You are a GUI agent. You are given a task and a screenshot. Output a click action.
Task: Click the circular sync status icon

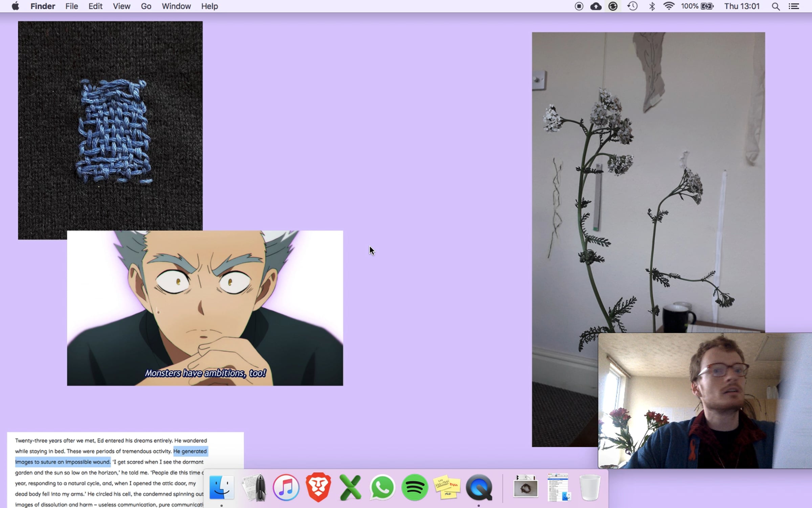tap(613, 6)
